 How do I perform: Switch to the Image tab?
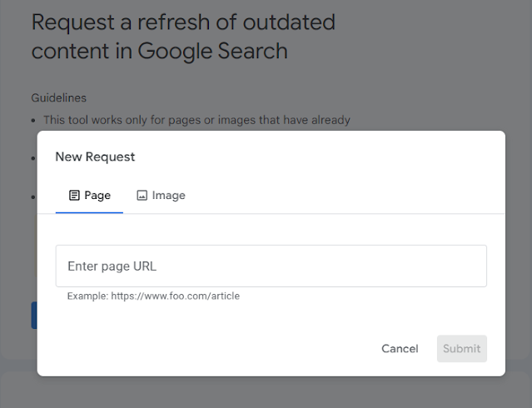tap(161, 196)
